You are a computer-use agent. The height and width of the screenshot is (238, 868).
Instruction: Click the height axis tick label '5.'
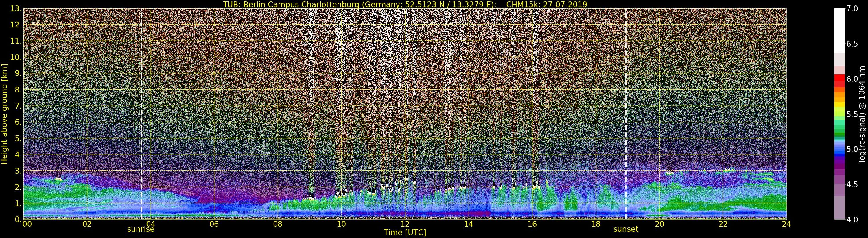pyautogui.click(x=18, y=138)
